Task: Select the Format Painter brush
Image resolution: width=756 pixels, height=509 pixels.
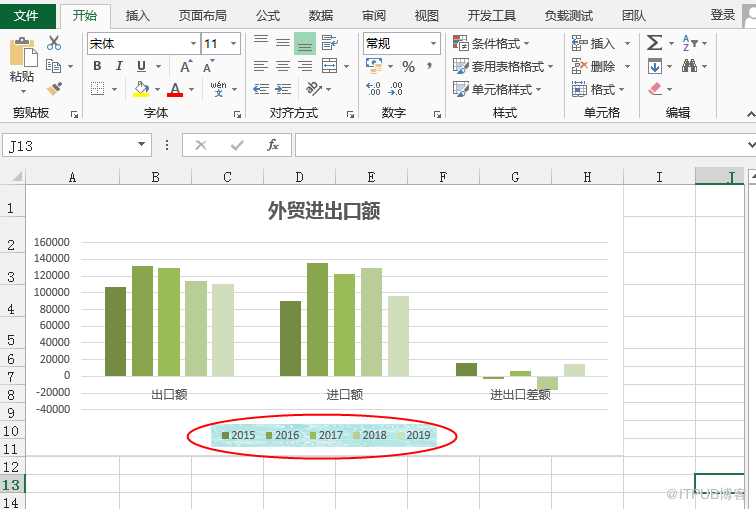Action: [x=54, y=88]
